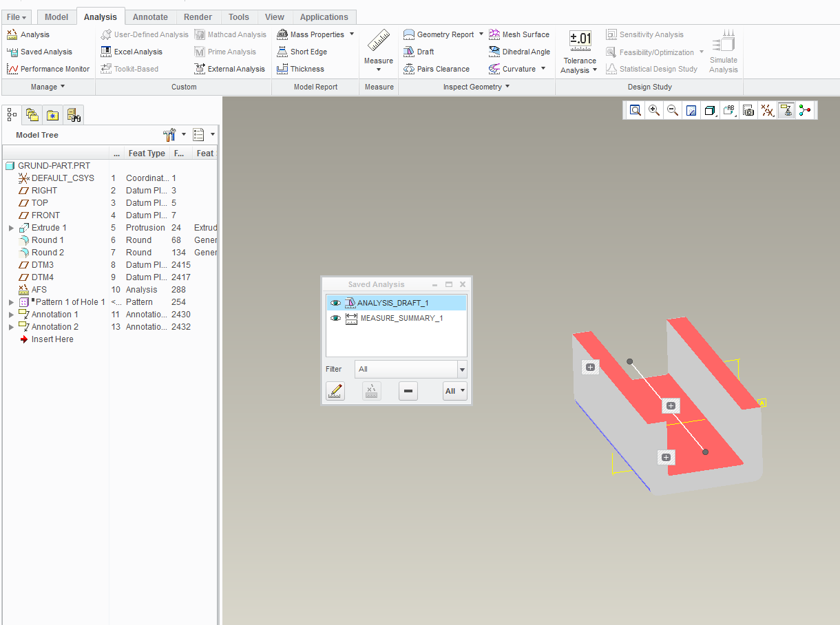Click the Refit zoom icon

tap(635, 111)
